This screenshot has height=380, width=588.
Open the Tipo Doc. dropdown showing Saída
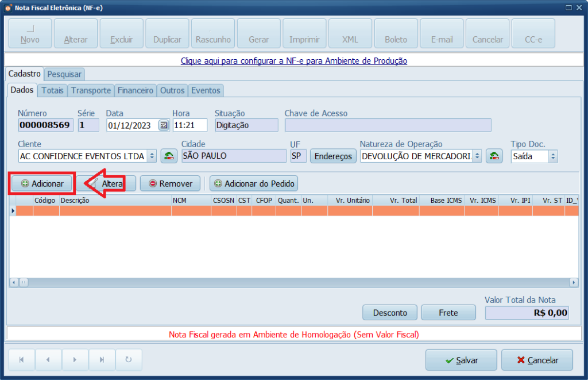coord(553,155)
